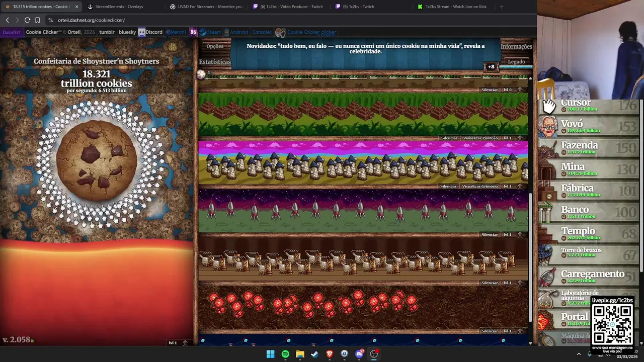Open the DashNet link in the top bar

point(12,32)
